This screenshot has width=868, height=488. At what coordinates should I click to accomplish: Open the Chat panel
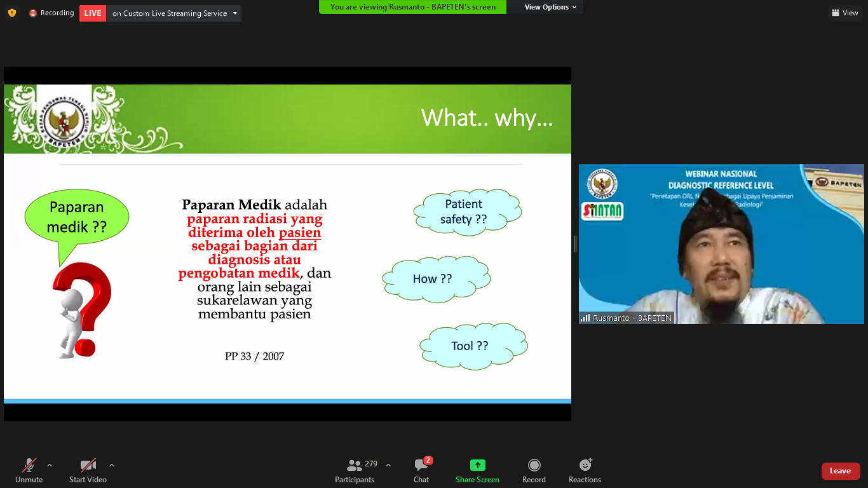pos(421,471)
